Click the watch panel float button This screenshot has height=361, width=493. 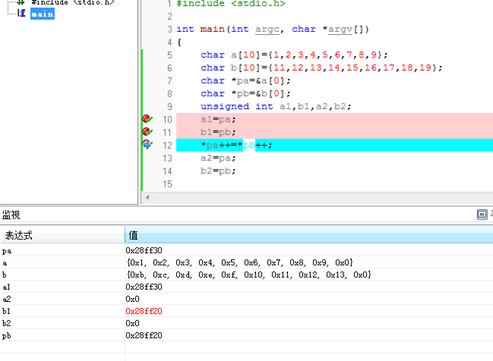[482, 214]
